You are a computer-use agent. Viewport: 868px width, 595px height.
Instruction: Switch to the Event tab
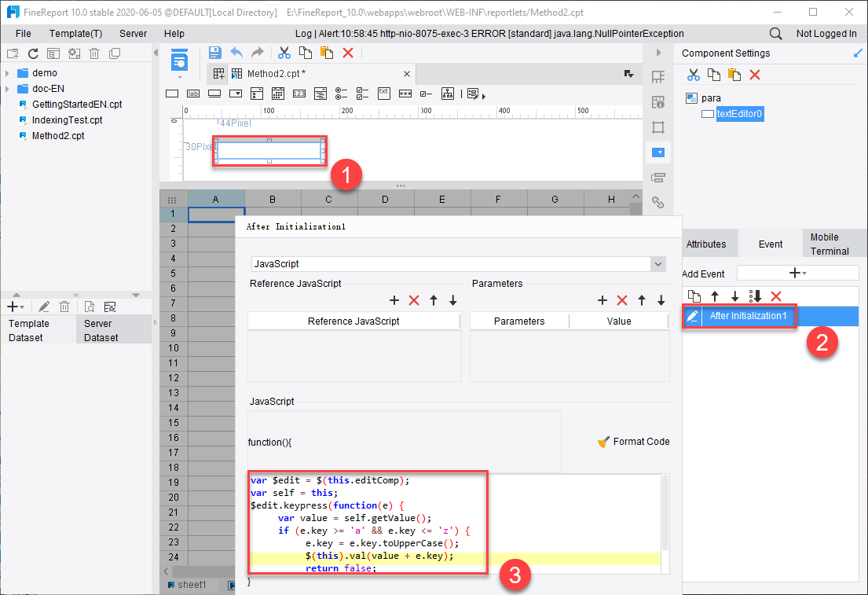coord(770,244)
